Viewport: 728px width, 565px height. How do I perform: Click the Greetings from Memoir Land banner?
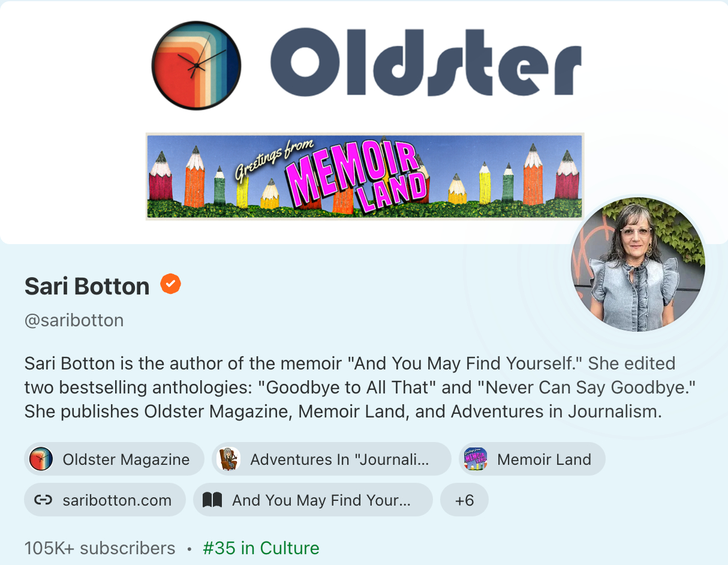pos(365,176)
